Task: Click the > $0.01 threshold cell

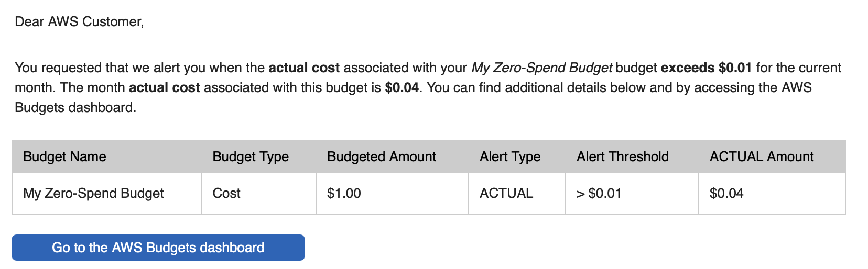Action: click(x=599, y=193)
